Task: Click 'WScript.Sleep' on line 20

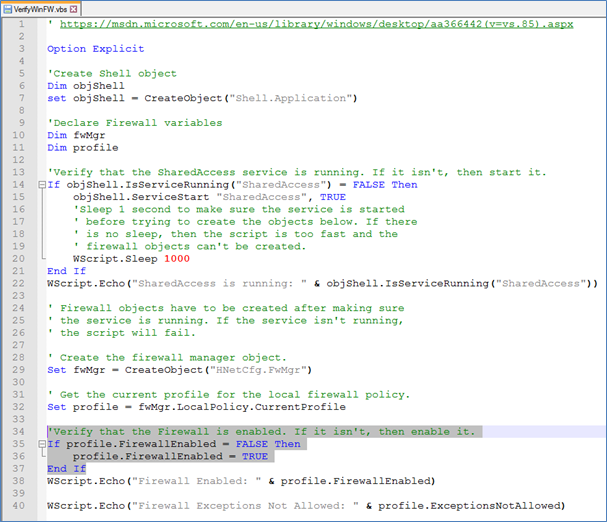Action: pos(115,259)
